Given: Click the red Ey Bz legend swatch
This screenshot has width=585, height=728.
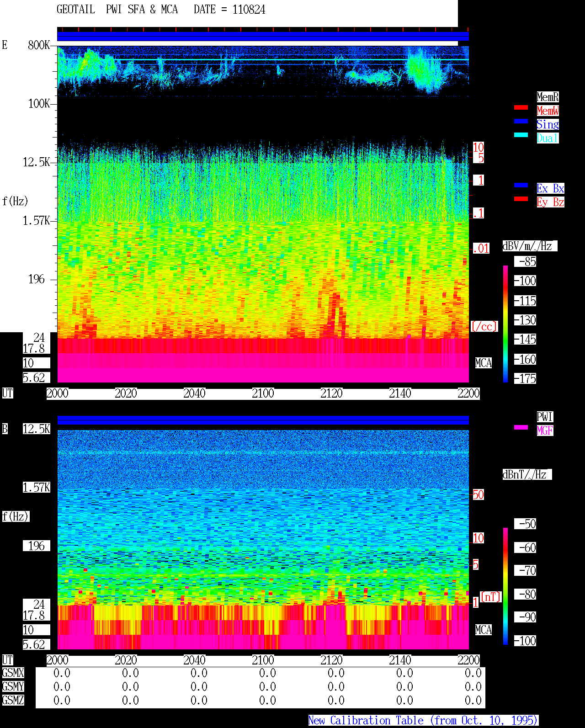Looking at the screenshot, I should [x=521, y=199].
